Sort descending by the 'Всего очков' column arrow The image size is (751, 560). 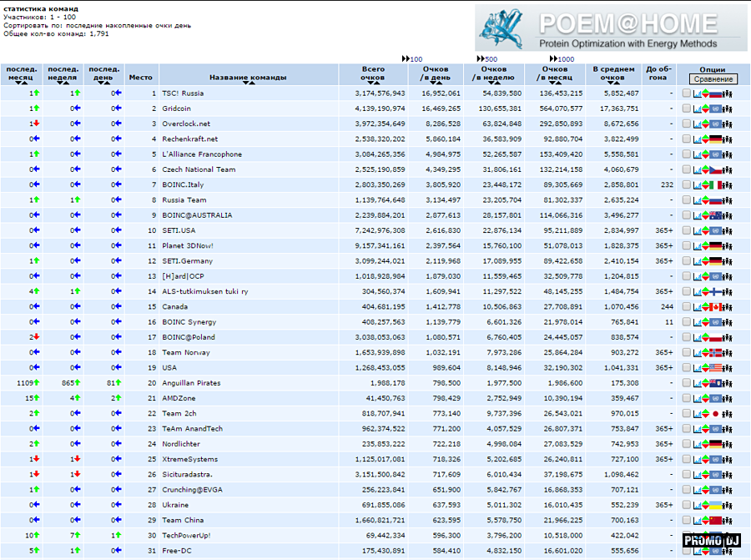[x=372, y=83]
